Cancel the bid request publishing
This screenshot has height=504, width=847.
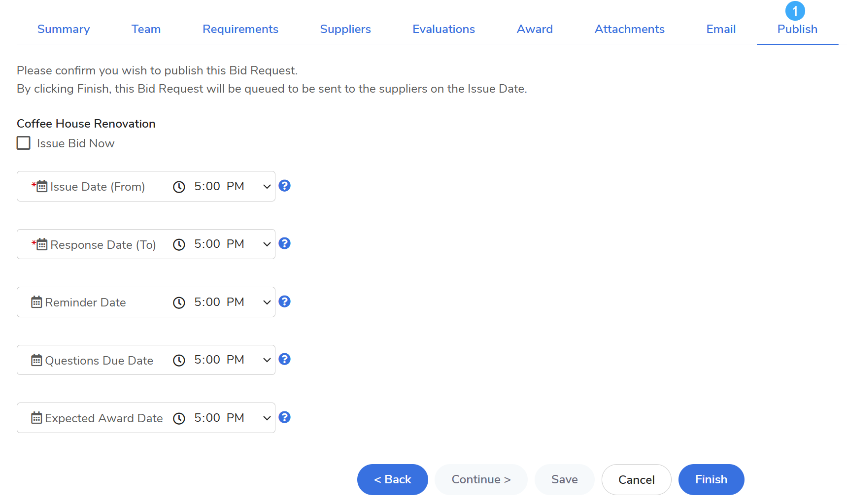[x=636, y=479]
